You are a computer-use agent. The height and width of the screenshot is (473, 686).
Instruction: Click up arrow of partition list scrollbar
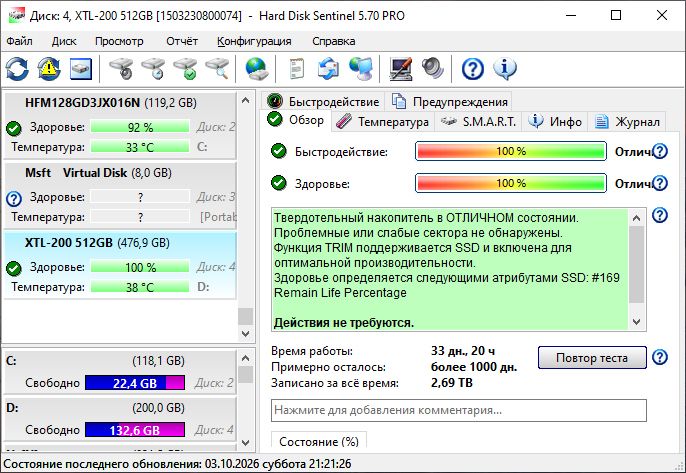point(245,358)
